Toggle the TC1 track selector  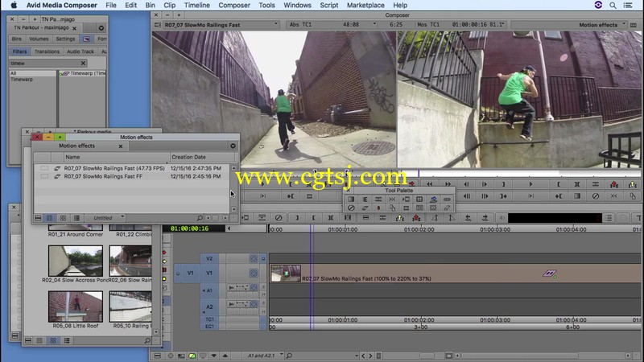209,319
